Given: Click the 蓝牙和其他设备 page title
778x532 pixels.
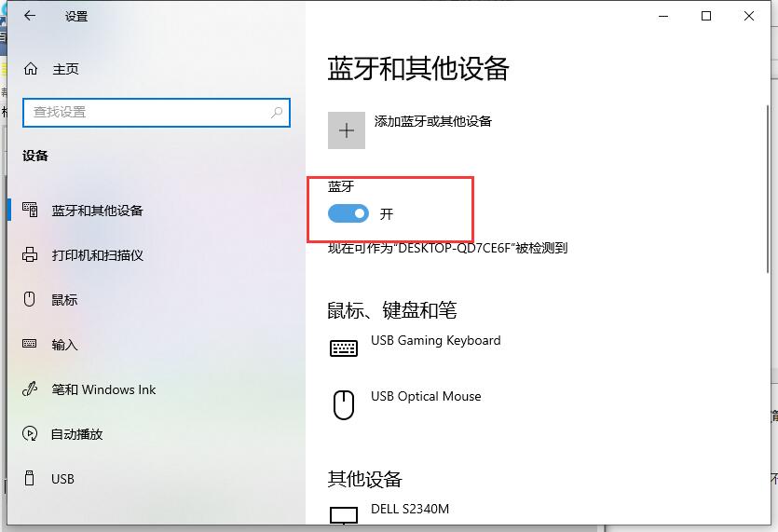Looking at the screenshot, I should (x=418, y=69).
